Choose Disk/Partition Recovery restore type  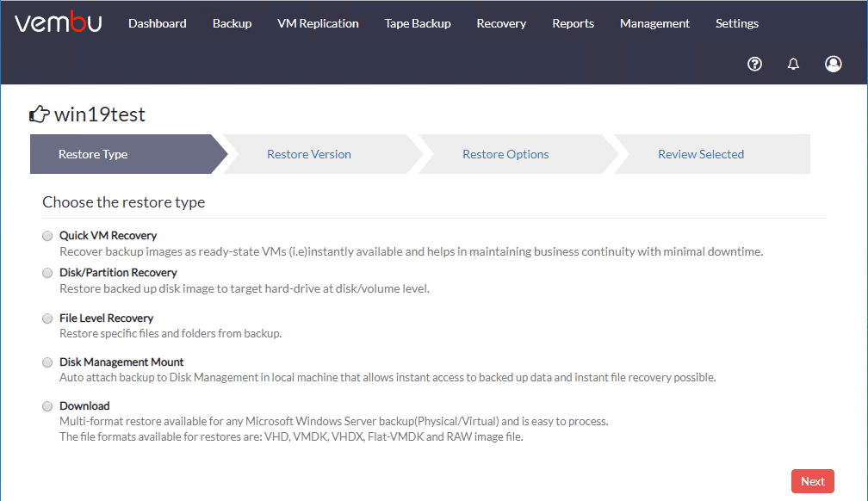coord(47,272)
